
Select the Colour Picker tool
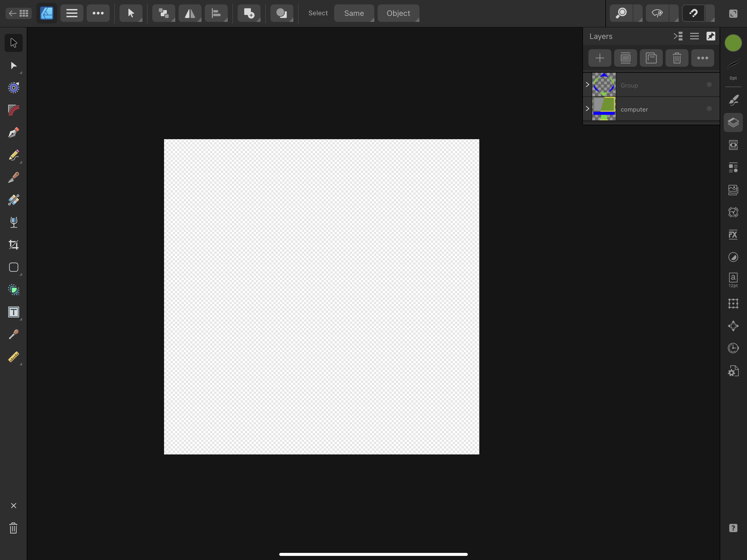point(13,335)
